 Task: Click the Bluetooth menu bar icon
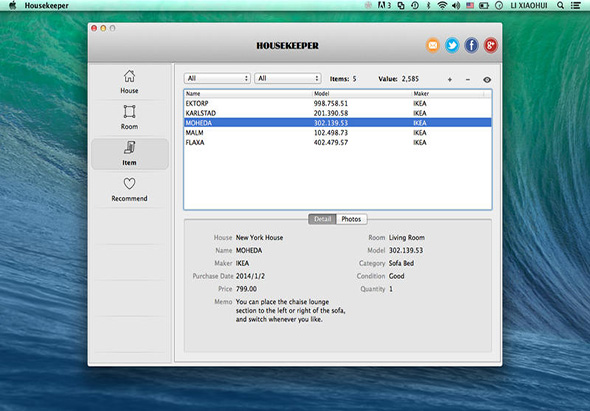coord(428,5)
